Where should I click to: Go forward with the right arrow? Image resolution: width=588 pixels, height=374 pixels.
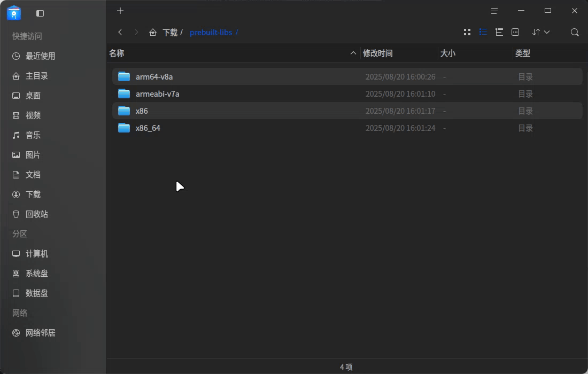point(136,32)
